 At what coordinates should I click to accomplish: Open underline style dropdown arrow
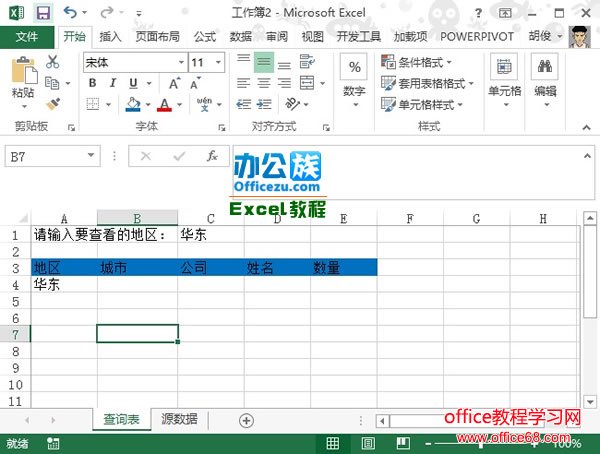pos(149,83)
